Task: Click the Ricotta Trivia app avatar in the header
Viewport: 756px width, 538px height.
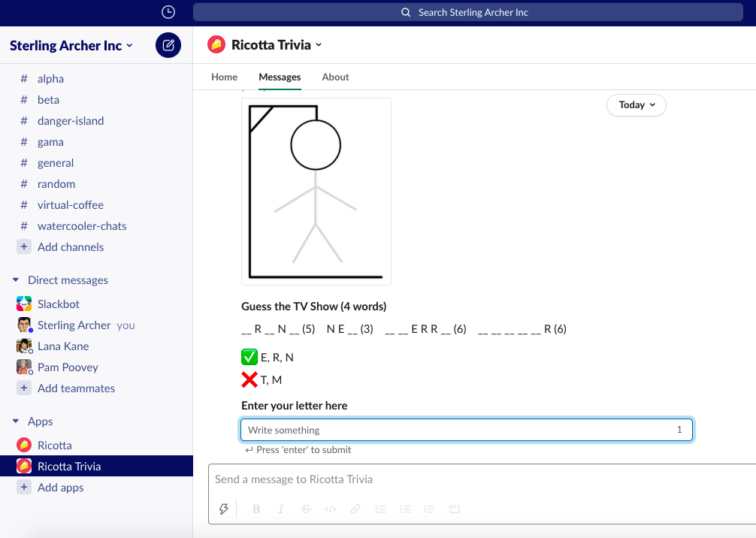Action: coord(216,44)
